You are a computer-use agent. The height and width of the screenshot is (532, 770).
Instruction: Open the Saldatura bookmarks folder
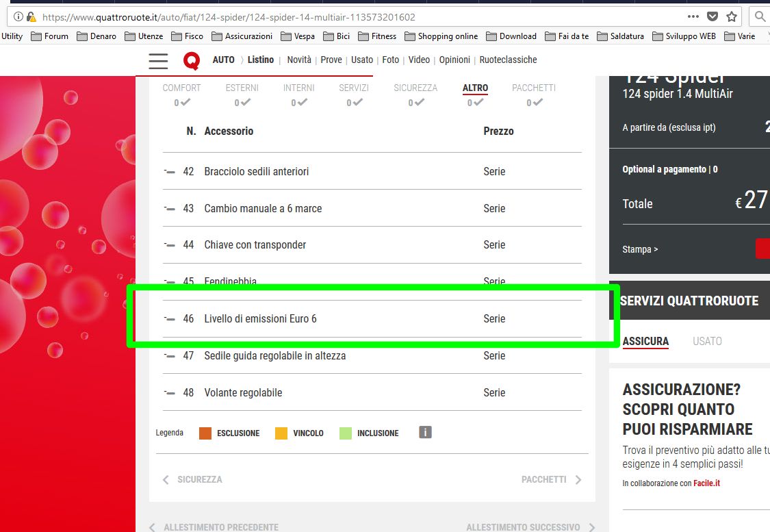(620, 36)
